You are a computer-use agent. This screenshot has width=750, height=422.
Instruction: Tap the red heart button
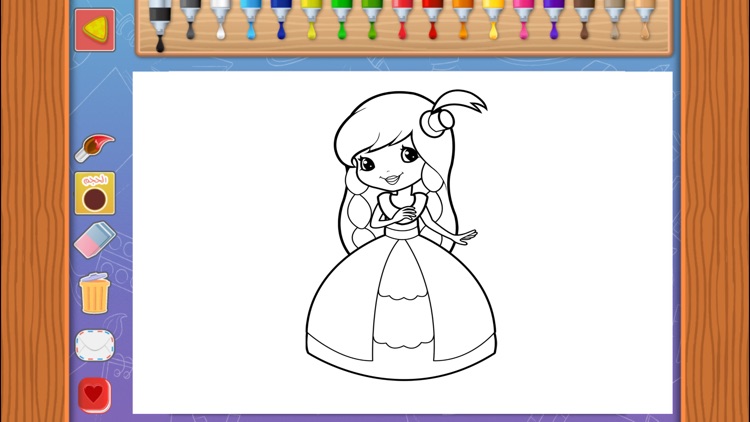point(95,395)
